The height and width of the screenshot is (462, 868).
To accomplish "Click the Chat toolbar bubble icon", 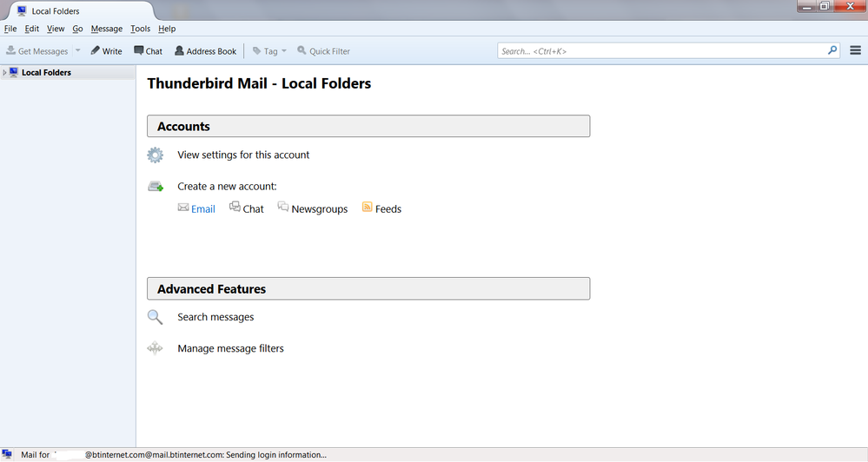I will pyautogui.click(x=138, y=50).
